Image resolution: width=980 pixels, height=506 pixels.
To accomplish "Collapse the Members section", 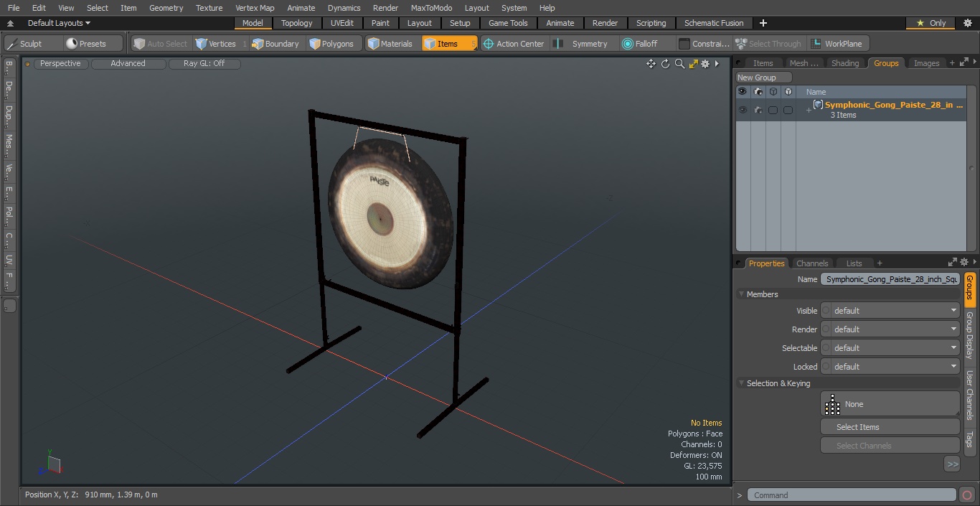I will click(741, 294).
